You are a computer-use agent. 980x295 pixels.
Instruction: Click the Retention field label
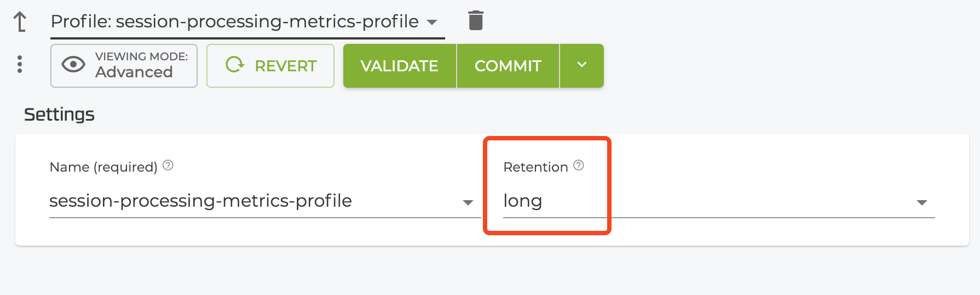coord(535,167)
